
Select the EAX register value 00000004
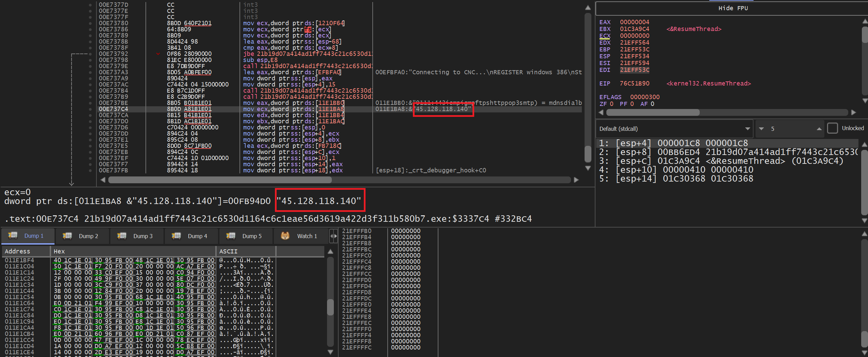click(635, 22)
